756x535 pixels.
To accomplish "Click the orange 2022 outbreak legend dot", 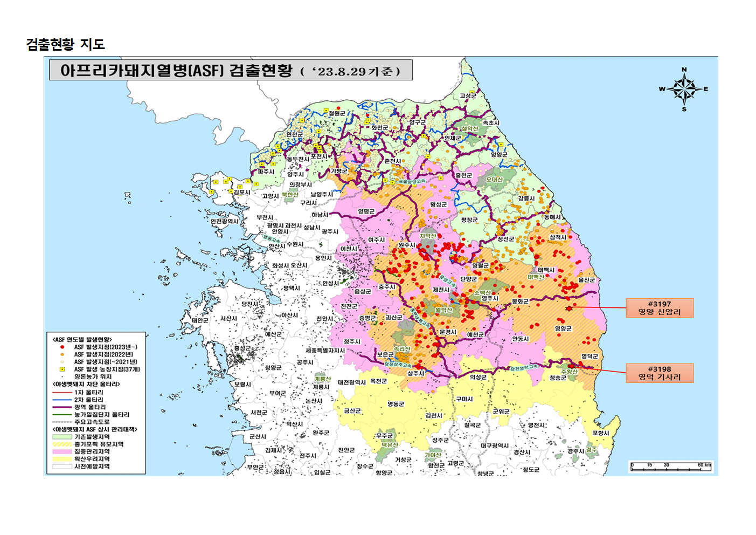I will tap(63, 355).
